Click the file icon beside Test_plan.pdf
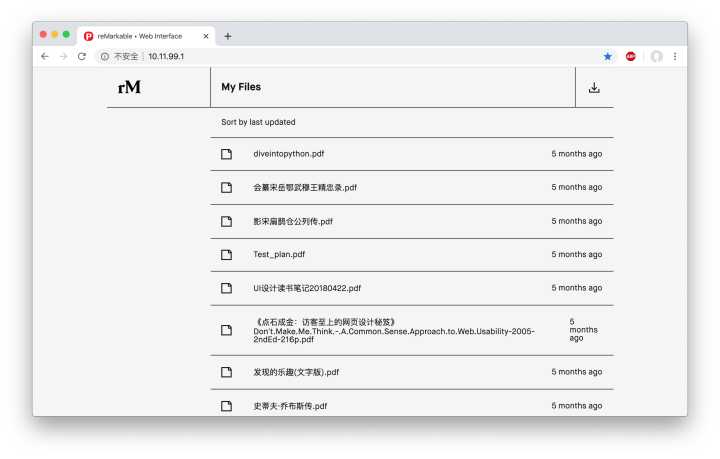Screen dimensions: 720x459 (226, 255)
